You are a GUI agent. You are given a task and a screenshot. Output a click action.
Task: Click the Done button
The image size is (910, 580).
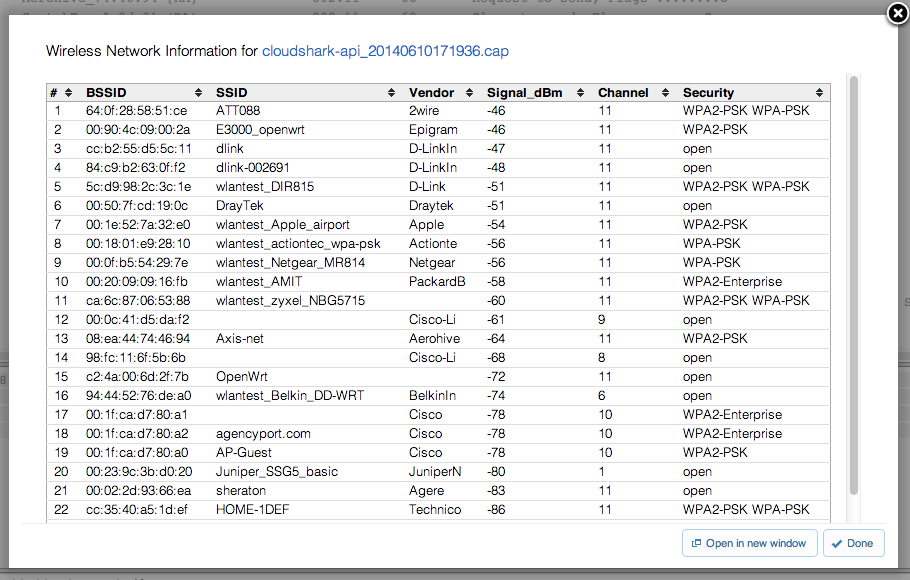853,543
